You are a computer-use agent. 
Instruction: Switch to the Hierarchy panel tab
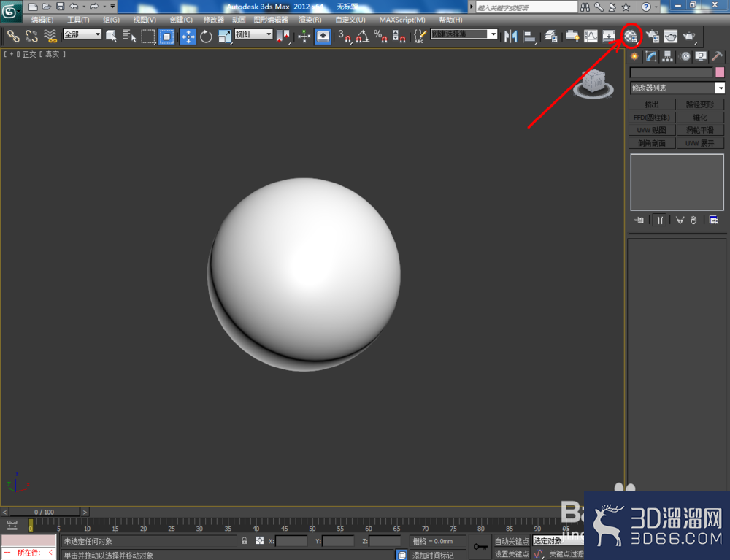[668, 57]
